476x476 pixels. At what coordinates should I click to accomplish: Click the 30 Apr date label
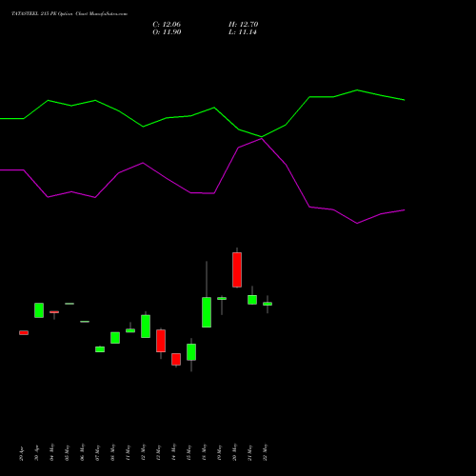click(x=37, y=452)
